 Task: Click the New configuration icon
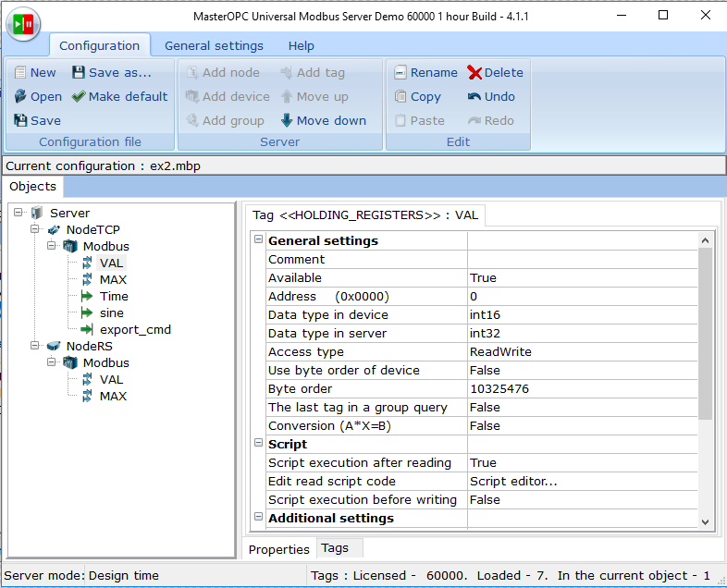coord(20,72)
